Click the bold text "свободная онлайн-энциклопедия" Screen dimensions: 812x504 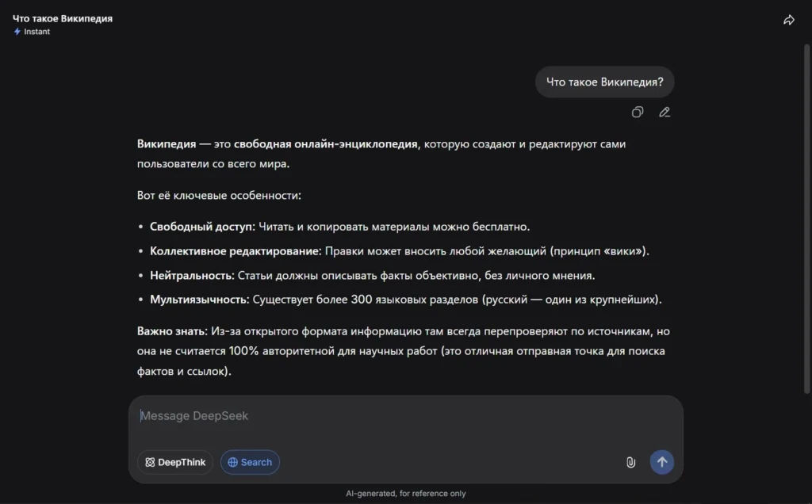point(325,144)
